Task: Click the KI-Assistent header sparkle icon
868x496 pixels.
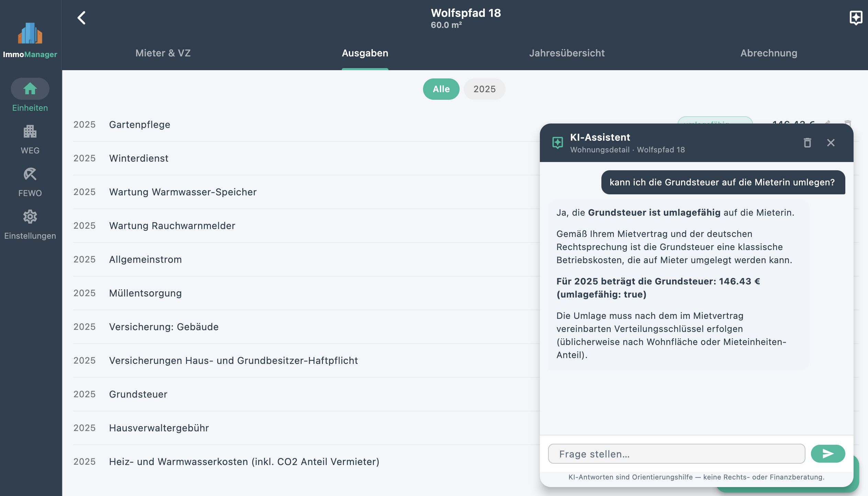Action: 558,142
